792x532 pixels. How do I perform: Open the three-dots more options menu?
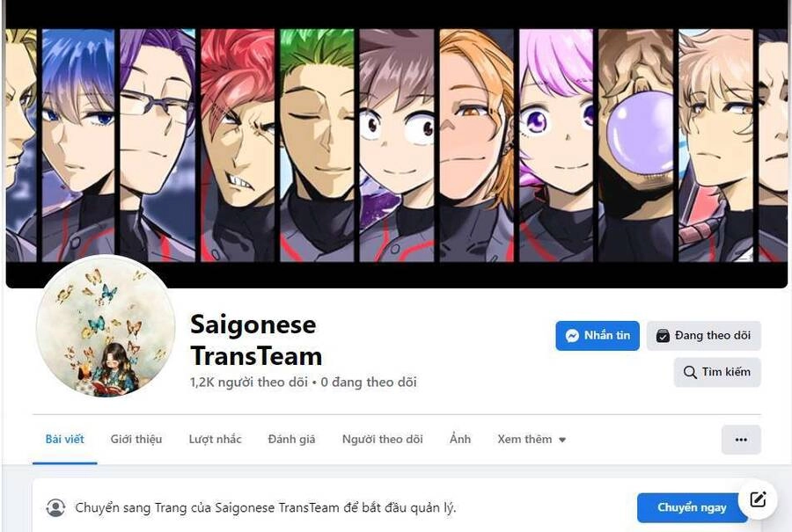pyautogui.click(x=741, y=440)
